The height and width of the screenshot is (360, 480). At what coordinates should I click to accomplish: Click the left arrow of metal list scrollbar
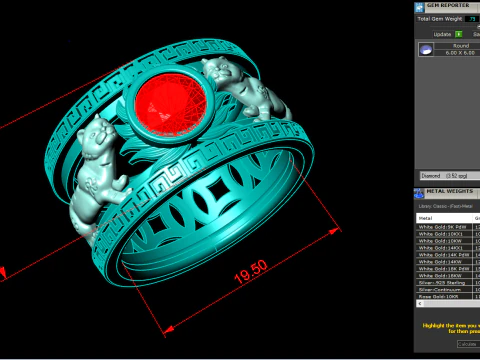coord(420,303)
